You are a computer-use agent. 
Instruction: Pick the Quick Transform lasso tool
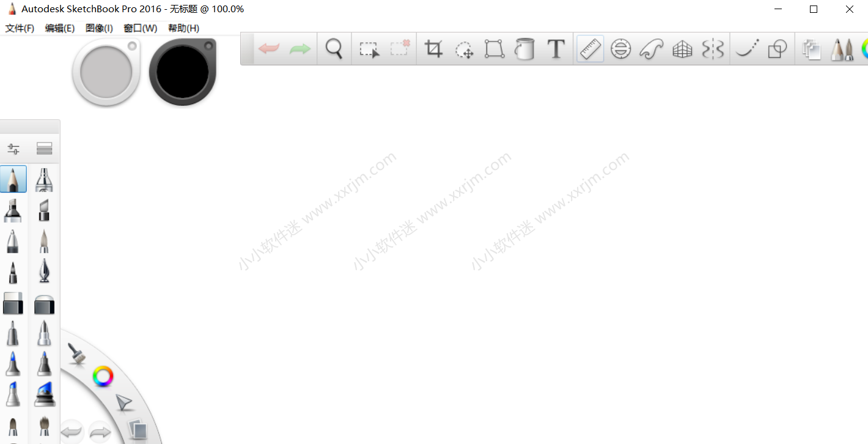coord(465,50)
